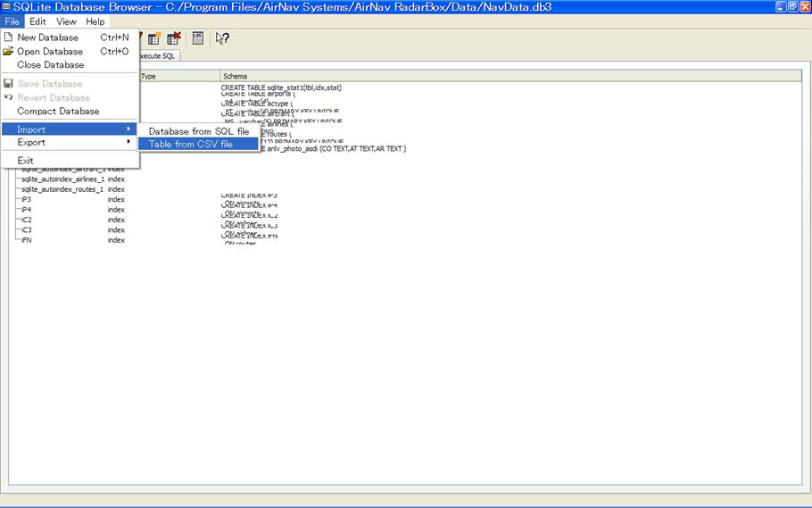Image resolution: width=812 pixels, height=508 pixels.
Task: Click the Create Index toolbar icon
Action: click(153, 38)
